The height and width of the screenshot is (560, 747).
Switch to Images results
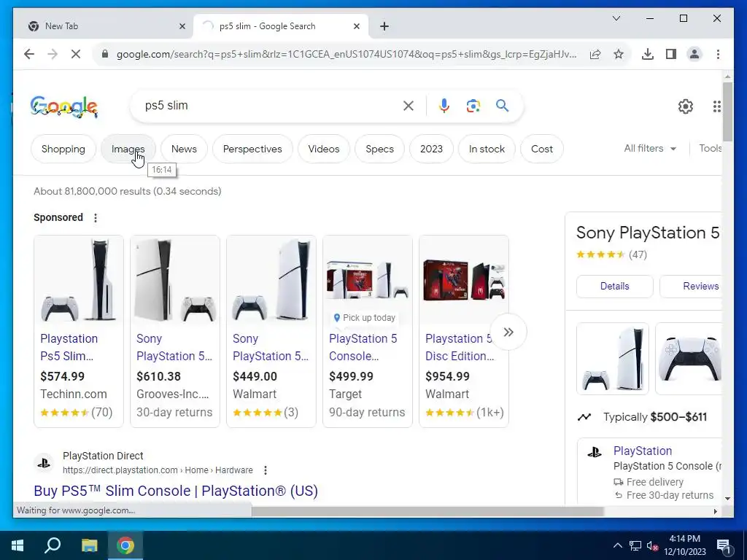[128, 149]
